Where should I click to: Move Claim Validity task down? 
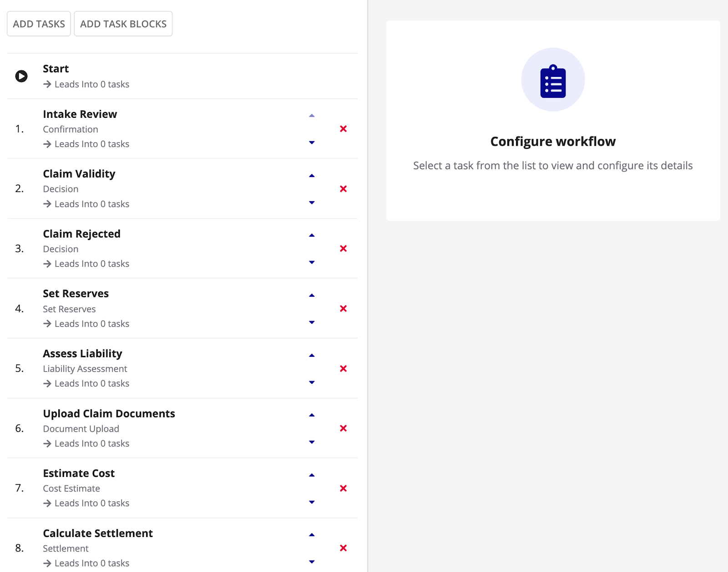[312, 202]
